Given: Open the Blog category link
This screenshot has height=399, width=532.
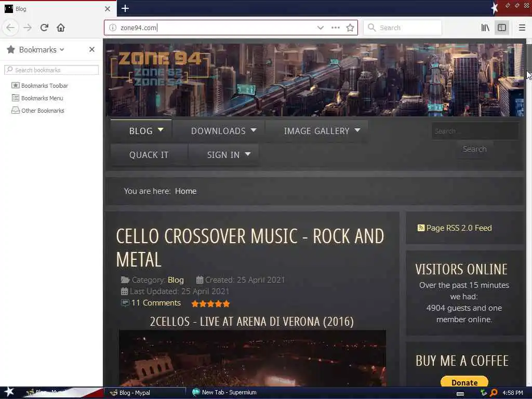Looking at the screenshot, I should click(x=176, y=280).
